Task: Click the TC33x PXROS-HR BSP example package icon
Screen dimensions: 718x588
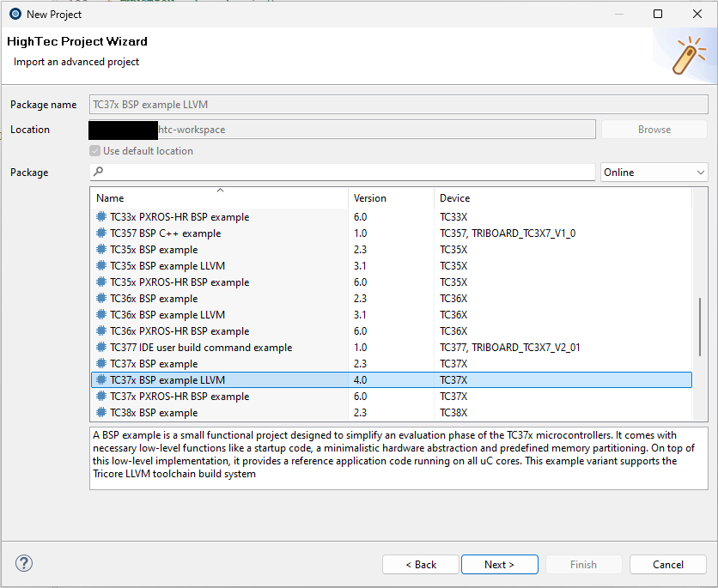Action: [x=101, y=217]
